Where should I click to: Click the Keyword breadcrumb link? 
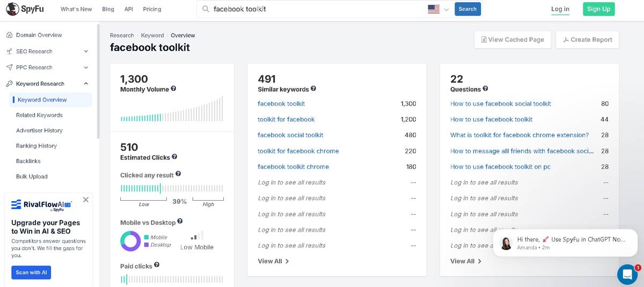tap(152, 35)
